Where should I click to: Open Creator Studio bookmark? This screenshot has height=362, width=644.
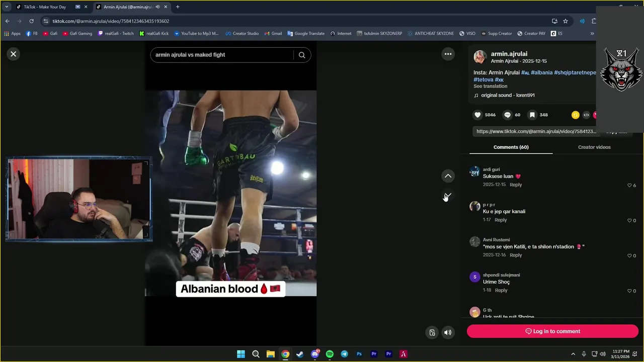point(242,34)
